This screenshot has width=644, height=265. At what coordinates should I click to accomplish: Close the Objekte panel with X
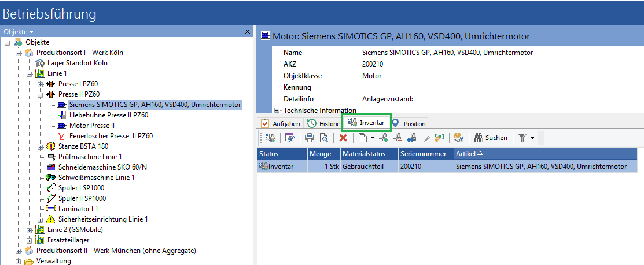coord(247,32)
